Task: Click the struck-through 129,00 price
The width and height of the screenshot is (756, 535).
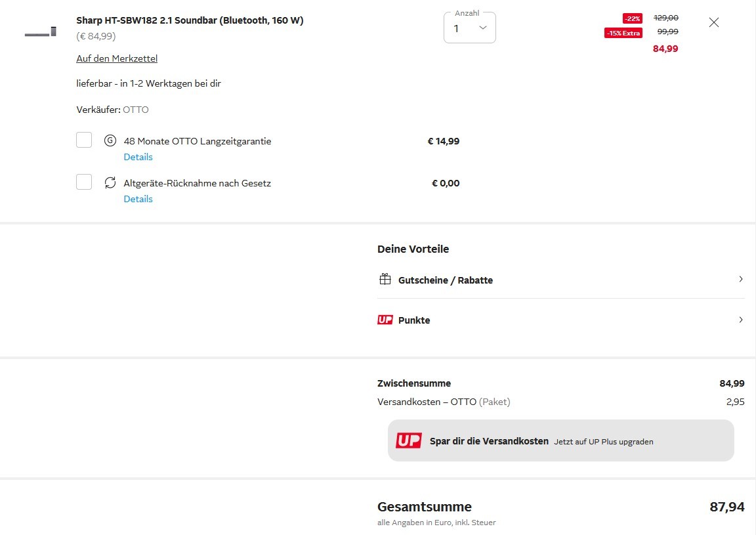Action: point(666,18)
